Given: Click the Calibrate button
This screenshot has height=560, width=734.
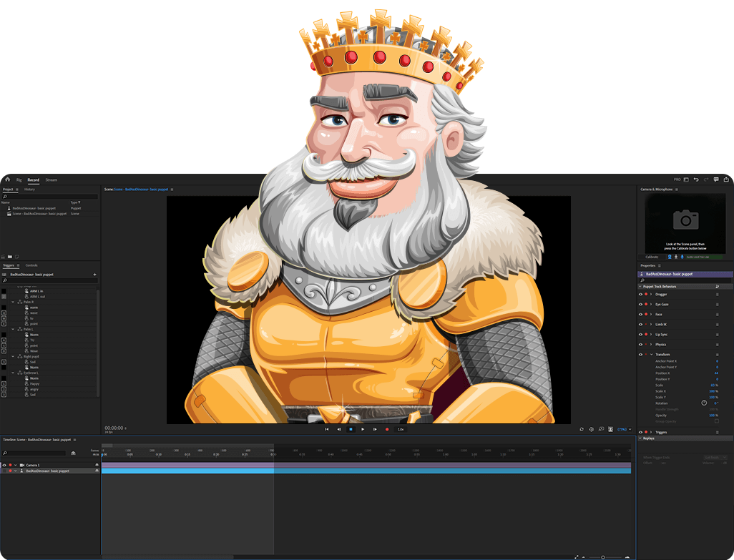Looking at the screenshot, I should [652, 257].
